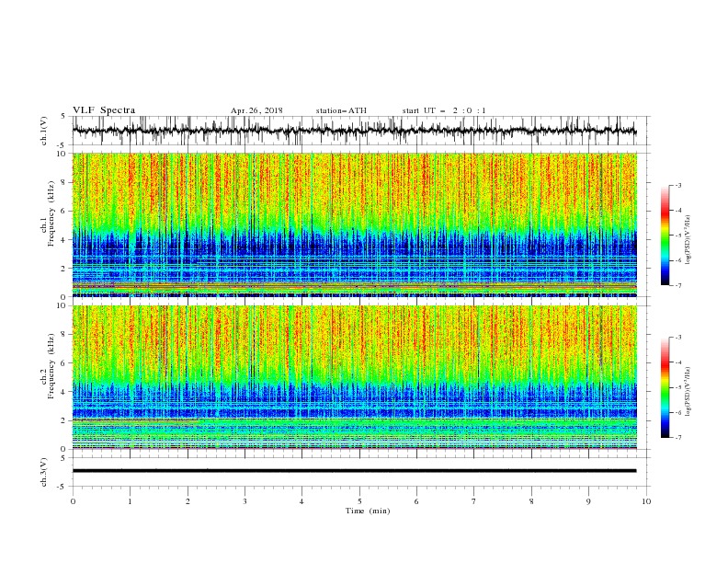
Task: Click the ch.1 color bar "log(PSD)(V²/Hz)" label
Action: pos(688,240)
